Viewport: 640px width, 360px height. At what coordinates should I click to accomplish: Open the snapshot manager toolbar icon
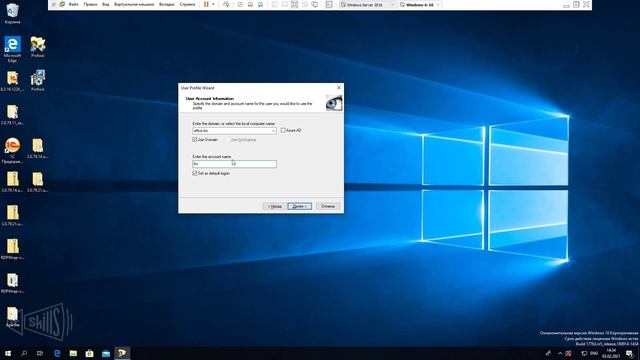click(260, 4)
